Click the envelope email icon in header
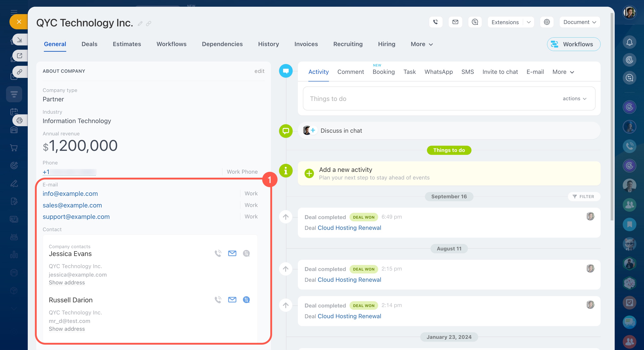Image resolution: width=644 pixels, height=350 pixels. pos(455,22)
